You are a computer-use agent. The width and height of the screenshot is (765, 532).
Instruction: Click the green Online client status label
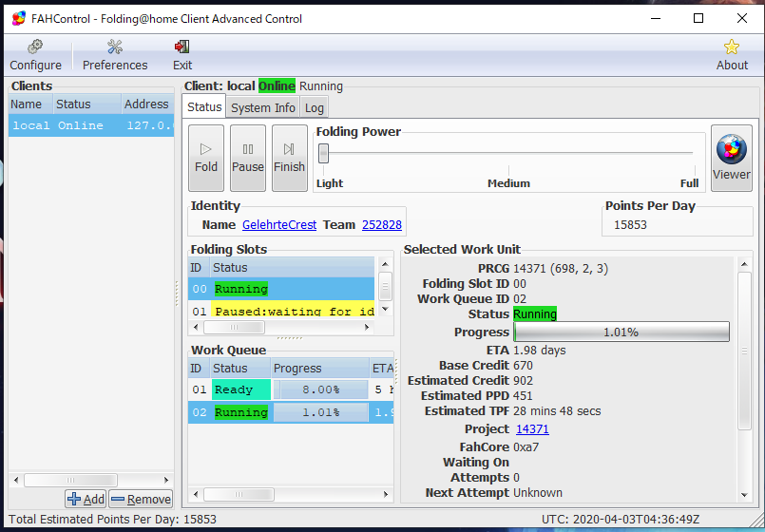277,85
